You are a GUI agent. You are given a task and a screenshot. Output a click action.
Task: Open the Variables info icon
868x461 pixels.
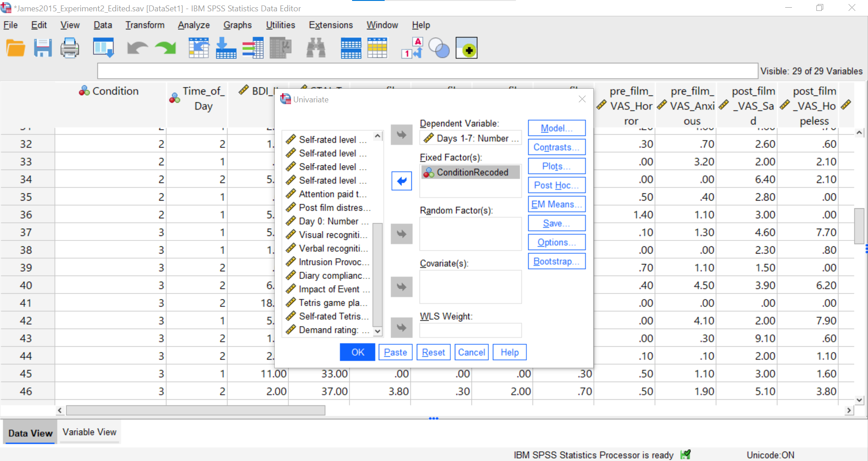coord(253,48)
